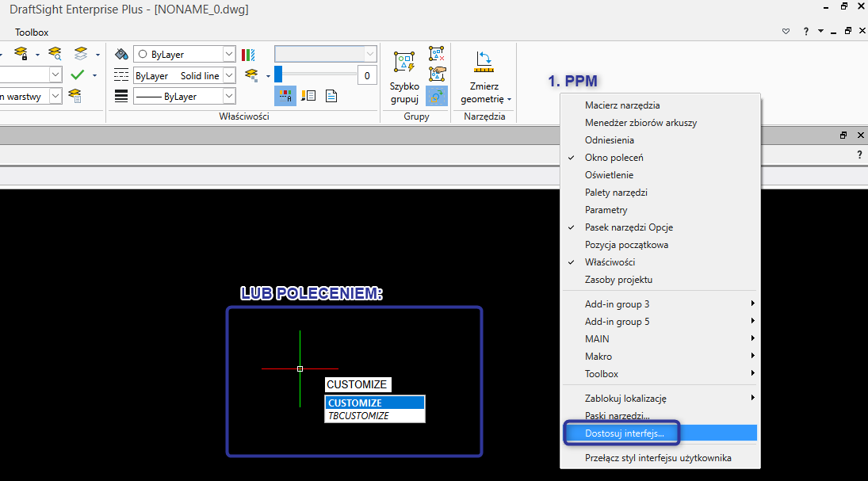
Task: Click the transparency slider handle
Action: pos(278,75)
